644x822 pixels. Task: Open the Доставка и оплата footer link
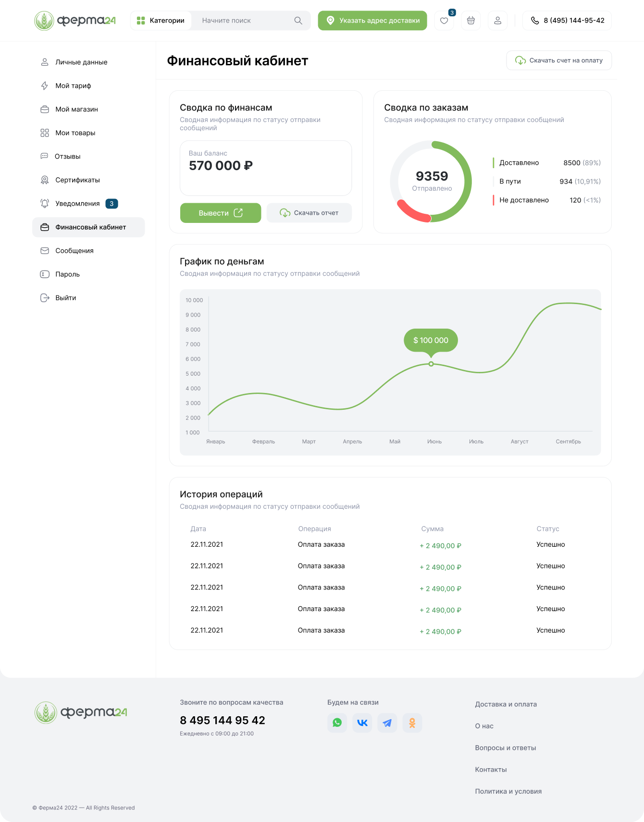pos(506,704)
